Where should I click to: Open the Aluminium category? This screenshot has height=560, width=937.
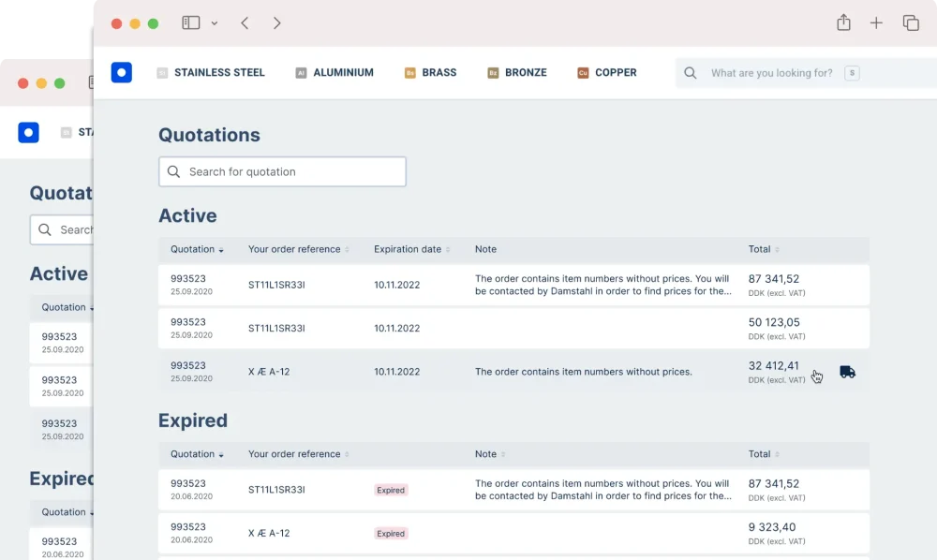335,72
